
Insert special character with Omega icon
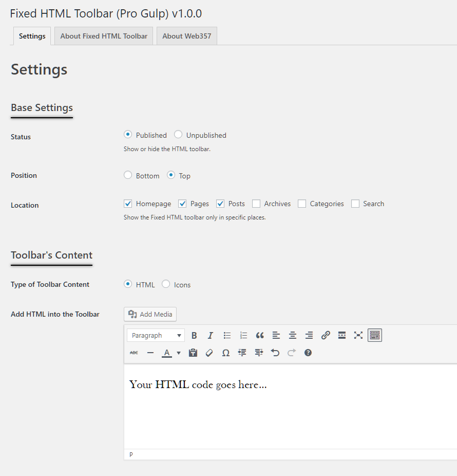225,353
